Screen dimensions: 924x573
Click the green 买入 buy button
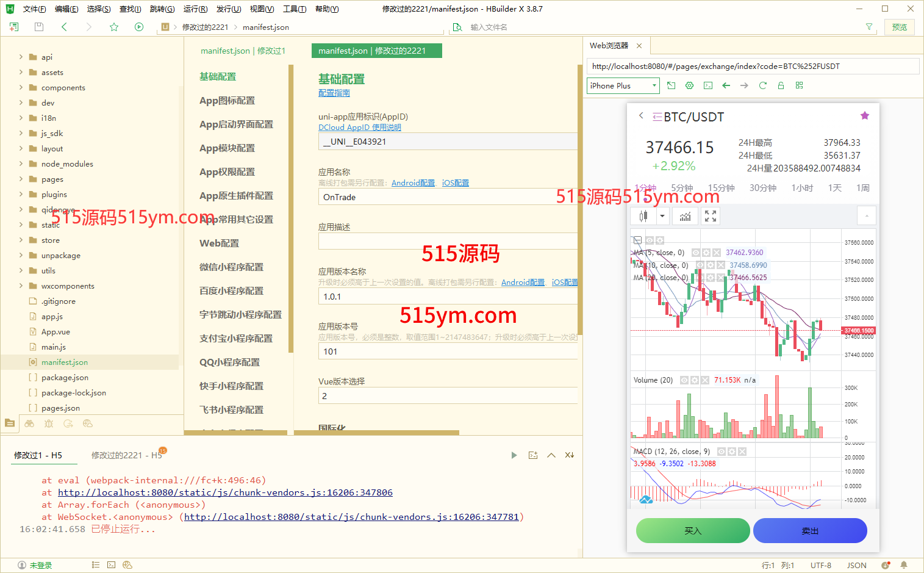(693, 530)
